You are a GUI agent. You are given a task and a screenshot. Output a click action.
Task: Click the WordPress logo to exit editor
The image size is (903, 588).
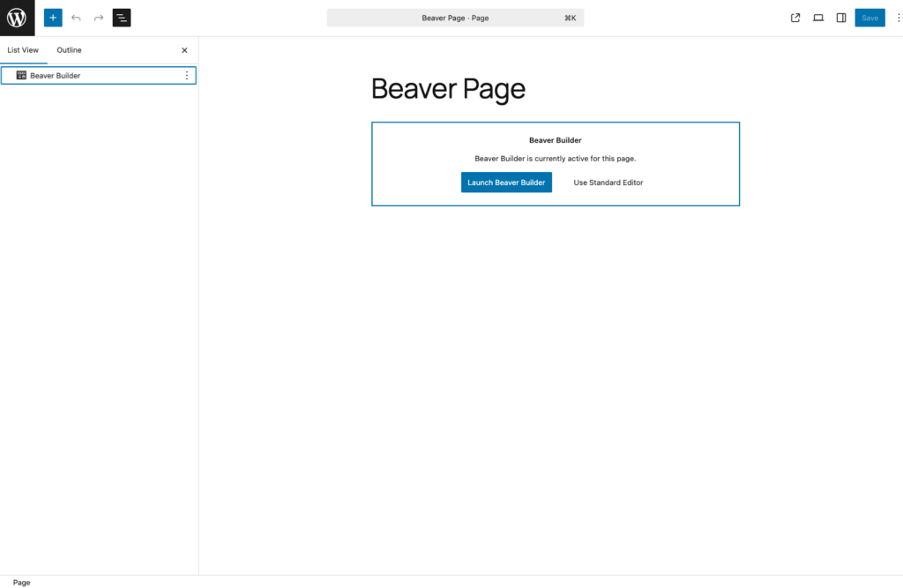coord(17,18)
